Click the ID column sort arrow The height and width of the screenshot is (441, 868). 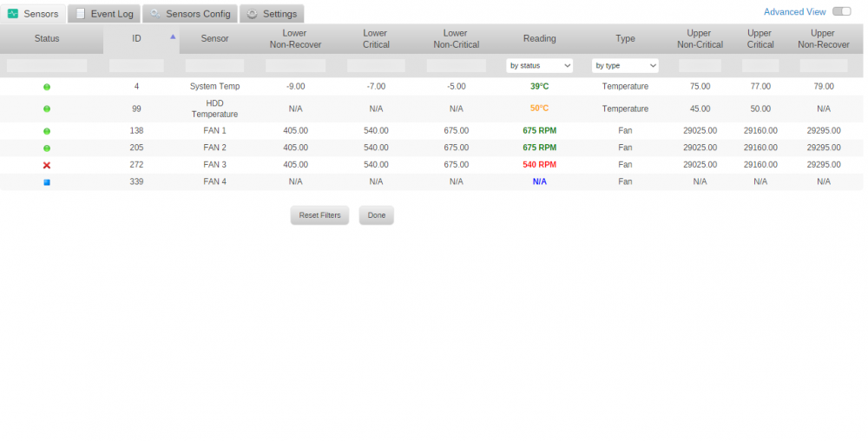coord(173,36)
